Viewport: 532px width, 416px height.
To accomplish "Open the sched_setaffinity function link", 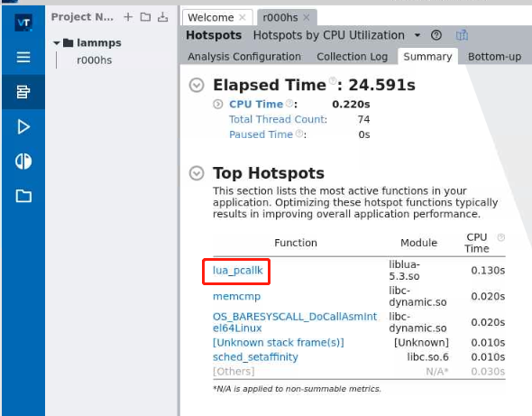I will [x=255, y=357].
